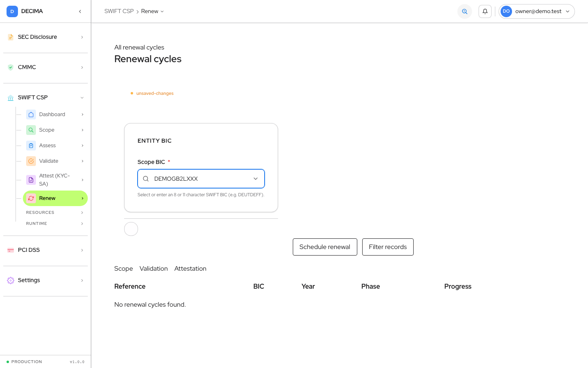Open the Scope BIC dropdown arrow

coord(256,179)
